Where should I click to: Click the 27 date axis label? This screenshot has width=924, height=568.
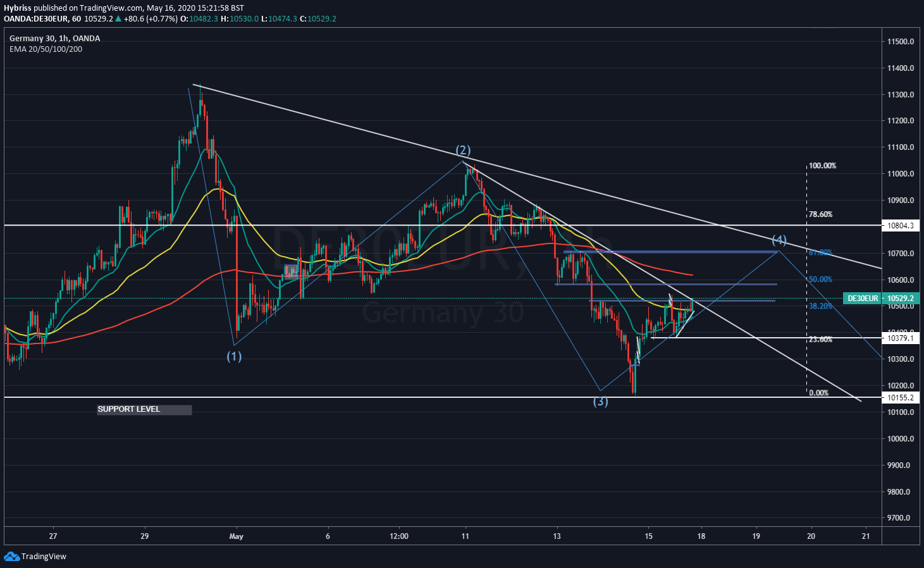(x=53, y=536)
